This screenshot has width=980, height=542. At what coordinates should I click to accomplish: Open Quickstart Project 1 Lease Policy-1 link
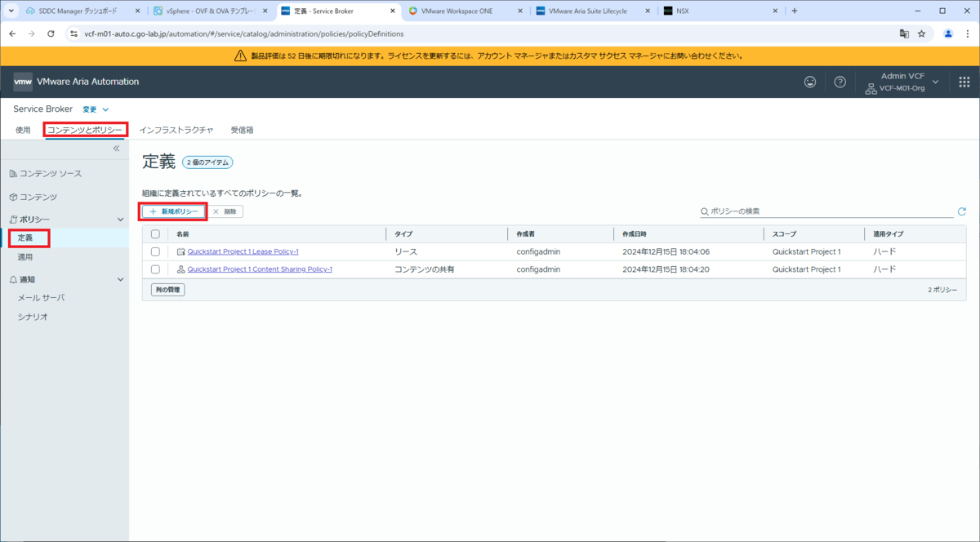click(x=243, y=251)
